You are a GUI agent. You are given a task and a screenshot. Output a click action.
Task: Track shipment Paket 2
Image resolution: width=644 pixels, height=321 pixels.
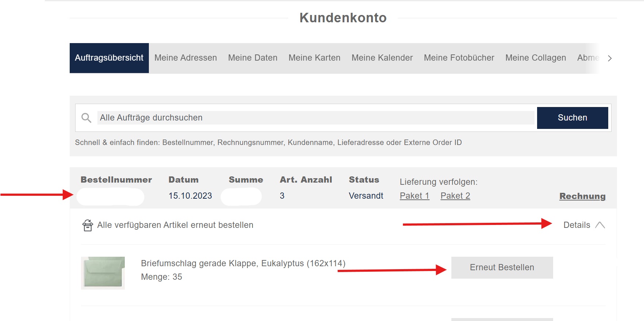coord(455,196)
